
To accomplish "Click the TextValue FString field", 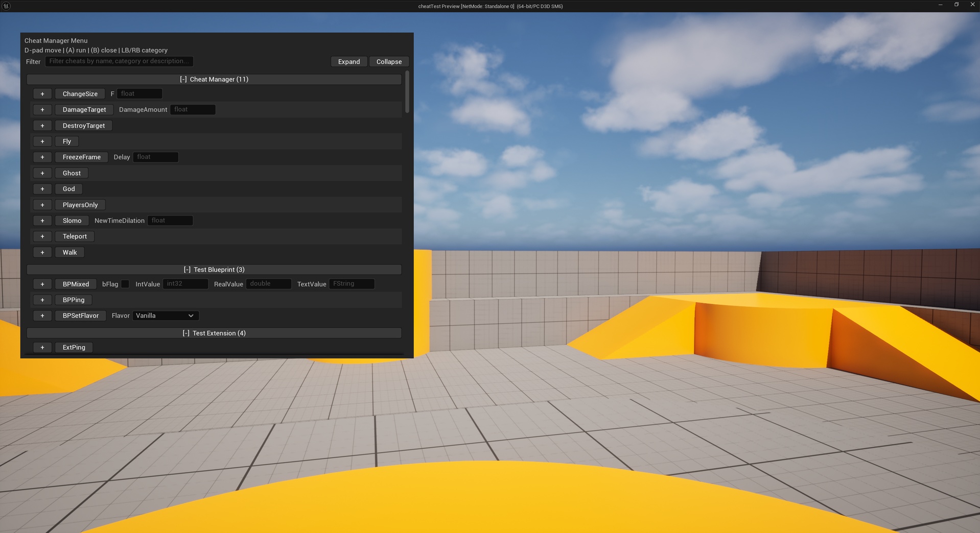I will click(x=352, y=284).
